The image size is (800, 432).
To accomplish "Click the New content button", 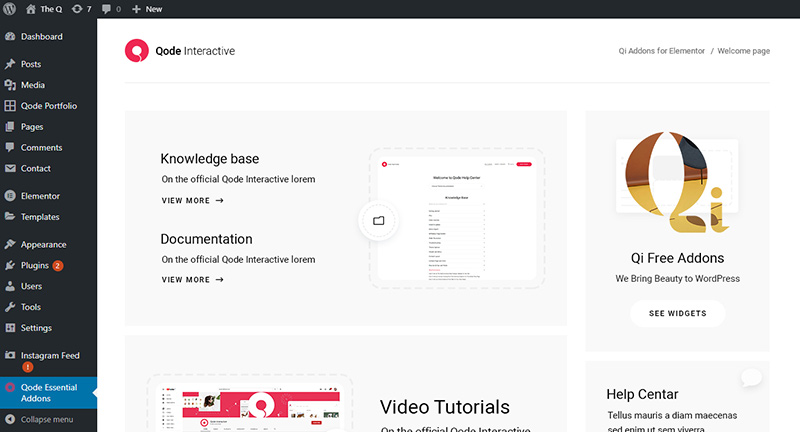I will pyautogui.click(x=147, y=9).
